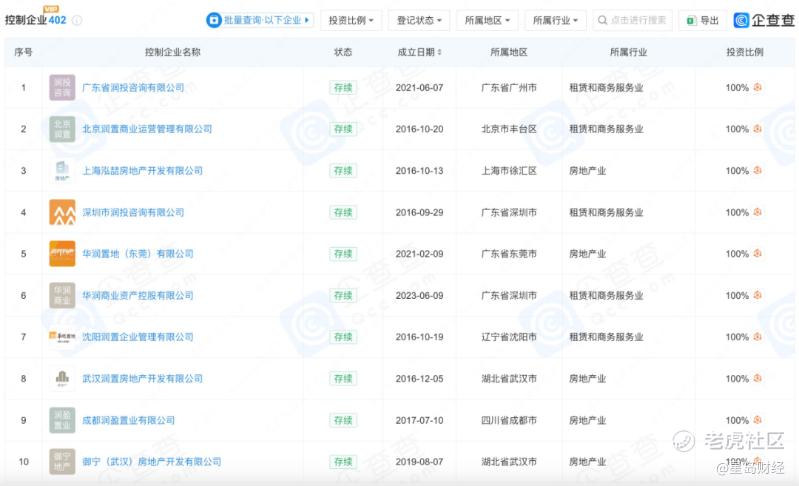The width and height of the screenshot is (799, 486).
Task: Click the 控制企业名称 column header
Action: (173, 52)
